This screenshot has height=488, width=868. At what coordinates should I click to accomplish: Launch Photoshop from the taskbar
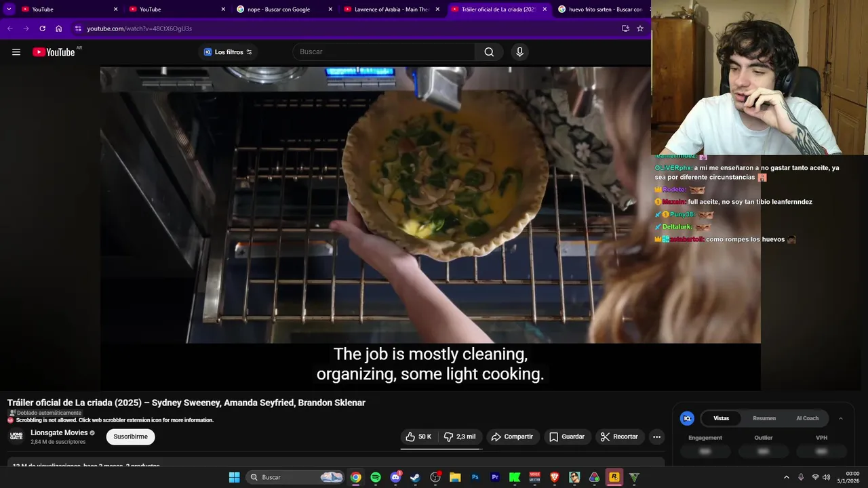click(475, 477)
